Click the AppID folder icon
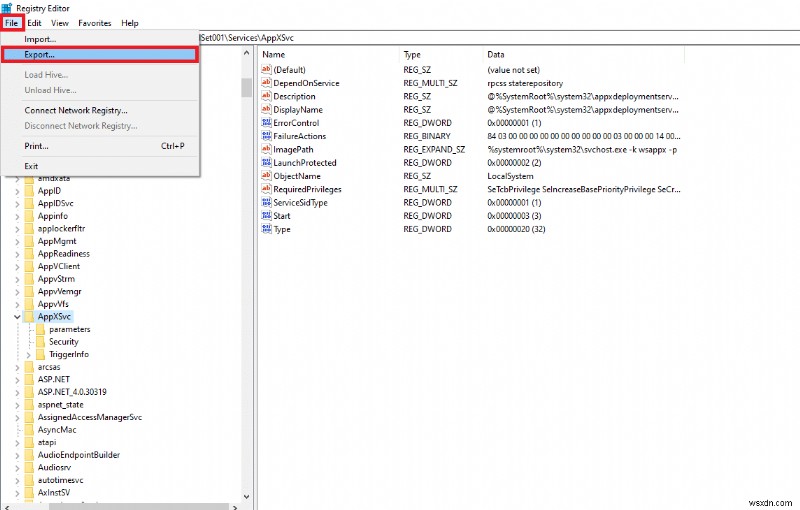The height and width of the screenshot is (510, 800). (x=29, y=191)
